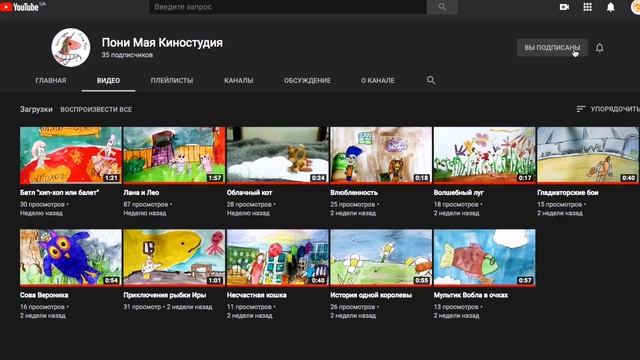Open the Несчастная кошка video thumbnail
Screen dimensions: 640x360
point(278,258)
